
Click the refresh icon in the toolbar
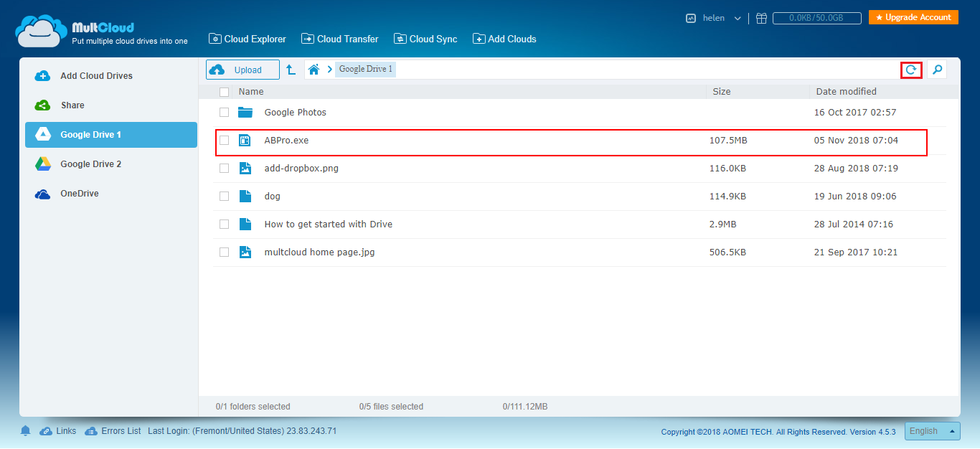click(911, 70)
